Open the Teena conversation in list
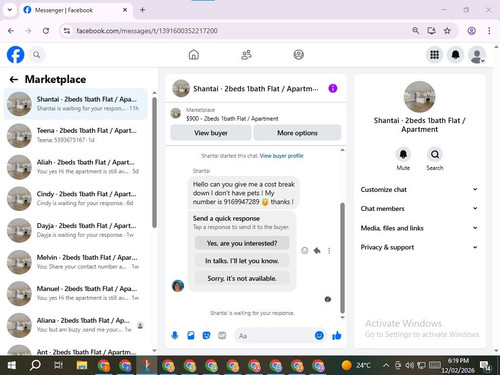 point(76,135)
